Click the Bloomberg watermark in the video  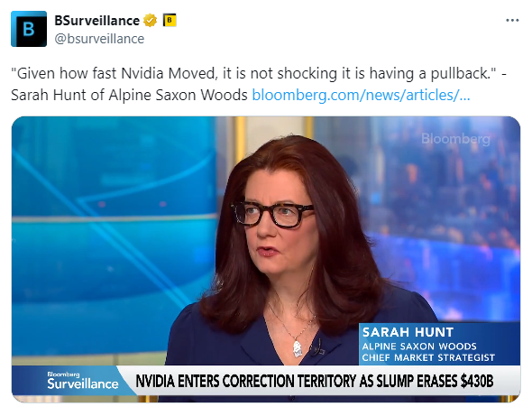click(x=455, y=139)
